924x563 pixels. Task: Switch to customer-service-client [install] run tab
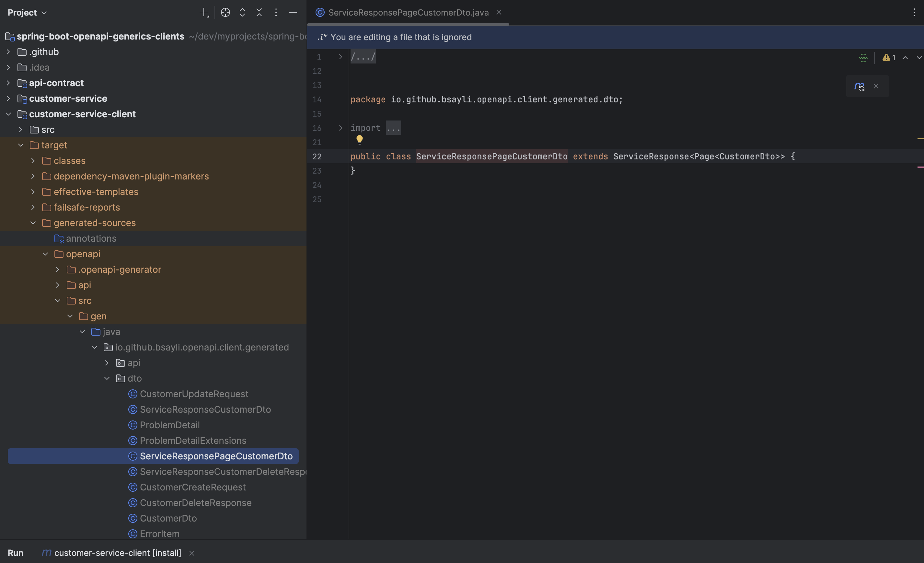pos(117,553)
